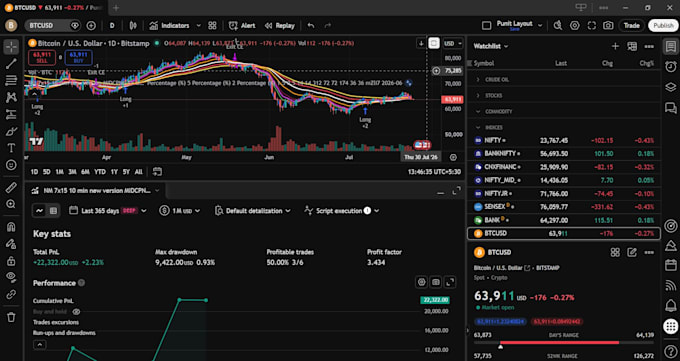Select the crosshair cursor tool
Screen dimensions: 680x361
[11, 46]
